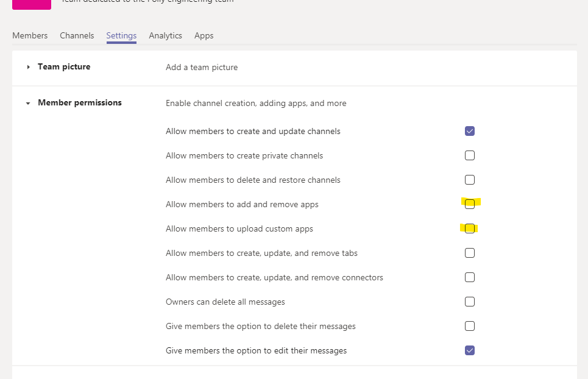The width and height of the screenshot is (588, 379).
Task: Click the pink team avatar icon
Action: click(32, 4)
